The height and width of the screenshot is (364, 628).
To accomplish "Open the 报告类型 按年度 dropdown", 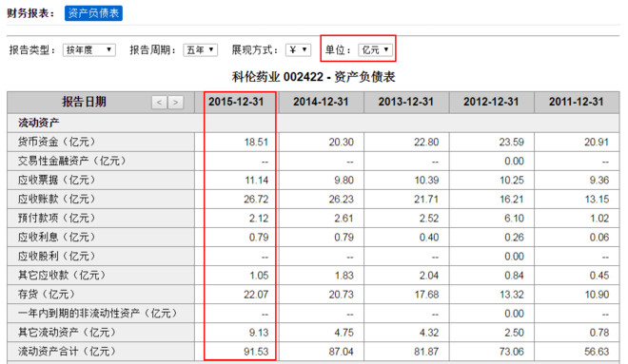I will (x=88, y=50).
